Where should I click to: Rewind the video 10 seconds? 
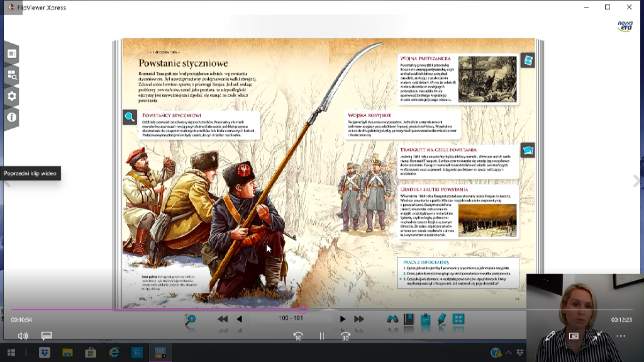[298, 336]
